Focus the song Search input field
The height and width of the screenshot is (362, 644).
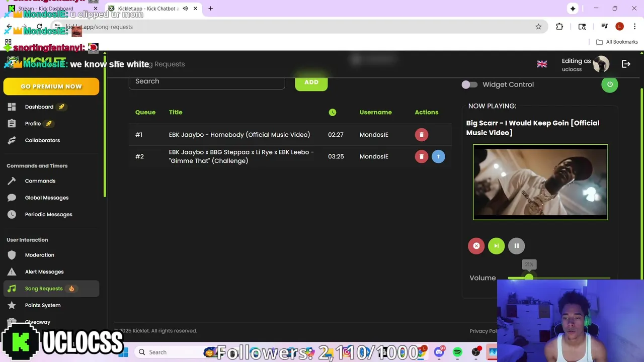[207, 81]
